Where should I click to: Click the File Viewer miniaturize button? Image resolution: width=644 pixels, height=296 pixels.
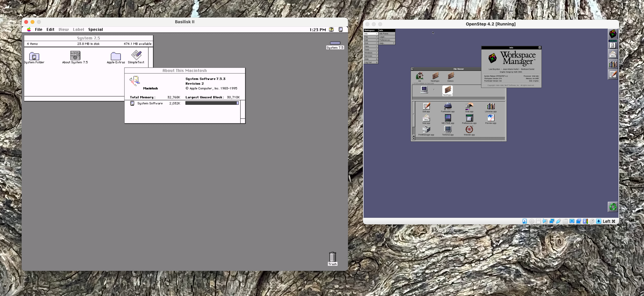412,69
